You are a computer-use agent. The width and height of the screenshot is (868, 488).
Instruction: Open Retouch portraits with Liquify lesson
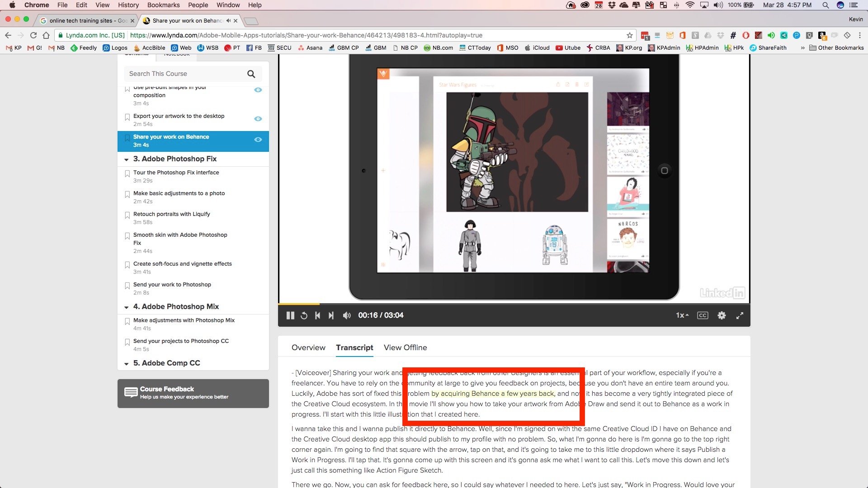click(171, 214)
